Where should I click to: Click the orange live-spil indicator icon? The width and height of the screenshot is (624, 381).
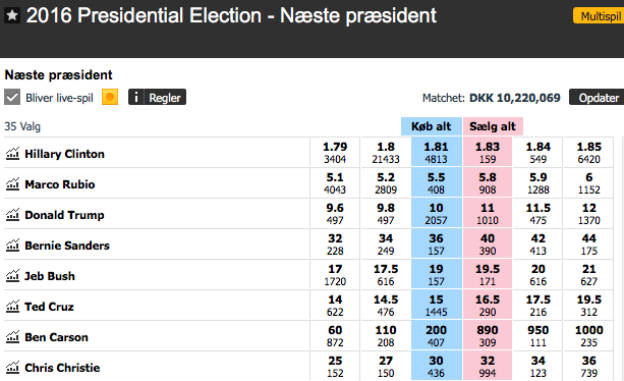[x=110, y=97]
